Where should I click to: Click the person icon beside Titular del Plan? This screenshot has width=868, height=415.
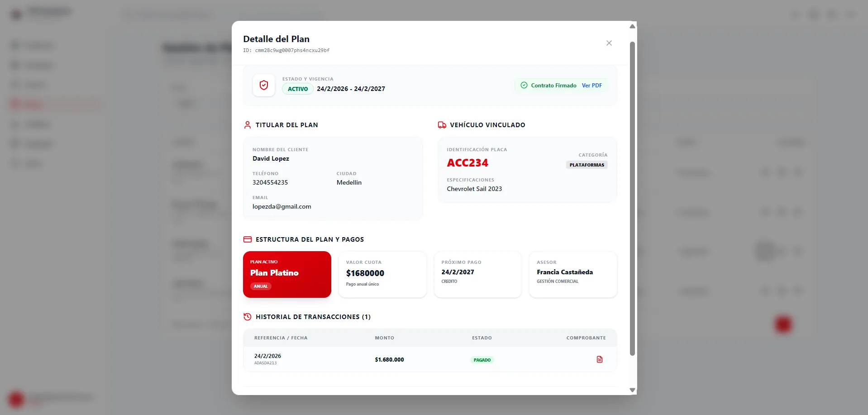[x=248, y=125]
